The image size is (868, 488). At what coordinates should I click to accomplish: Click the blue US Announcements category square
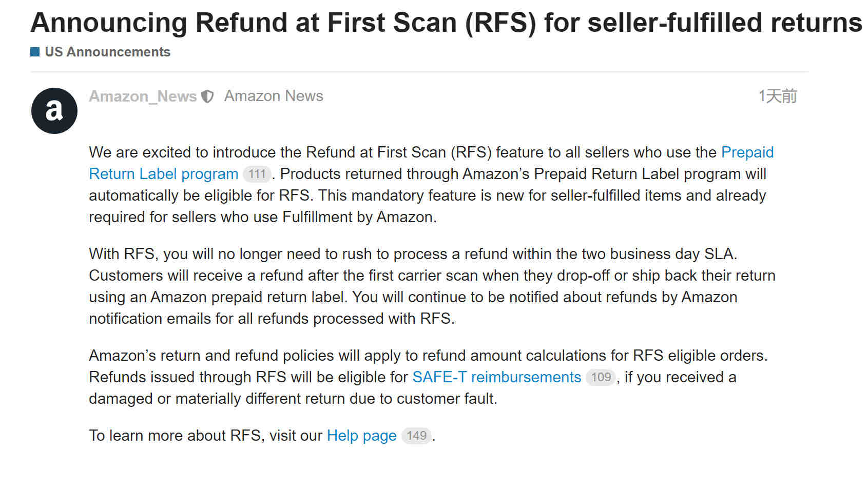pos(35,52)
